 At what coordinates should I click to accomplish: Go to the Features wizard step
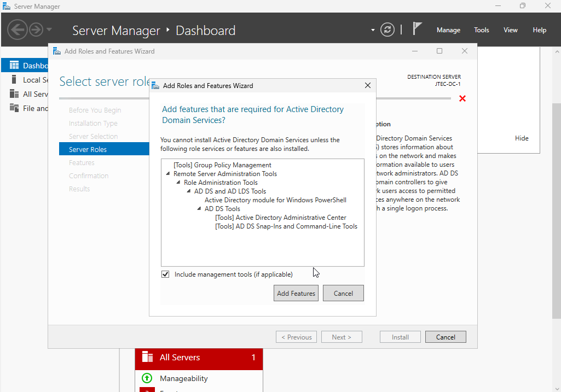[x=82, y=162]
